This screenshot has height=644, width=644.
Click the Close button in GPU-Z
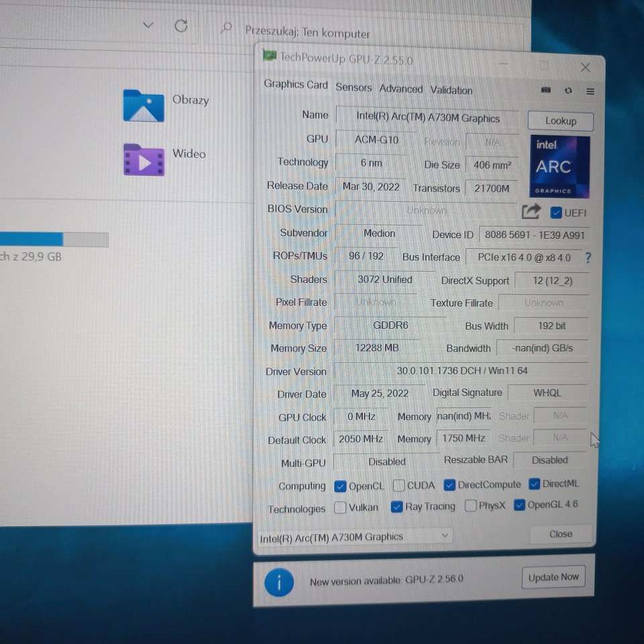561,534
